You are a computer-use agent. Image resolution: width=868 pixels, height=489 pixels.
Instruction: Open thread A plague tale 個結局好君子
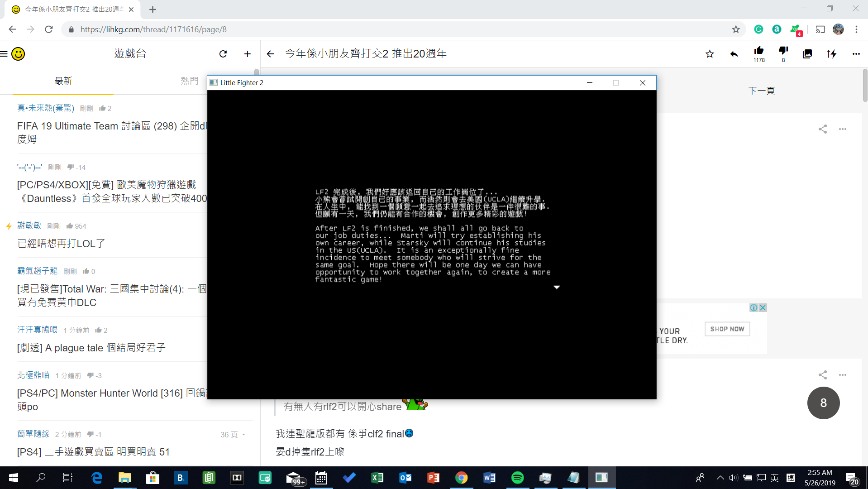(x=91, y=348)
